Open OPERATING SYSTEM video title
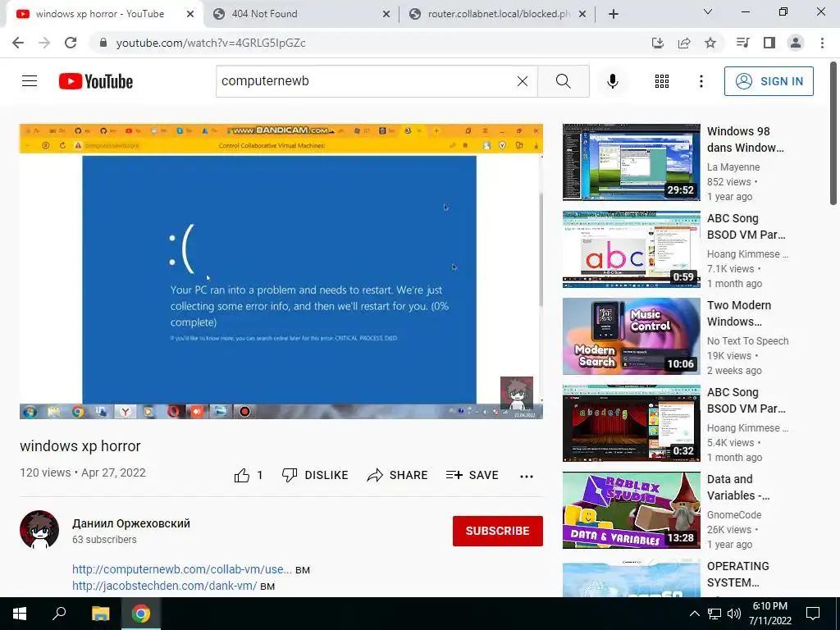This screenshot has width=840, height=630. pyautogui.click(x=737, y=574)
